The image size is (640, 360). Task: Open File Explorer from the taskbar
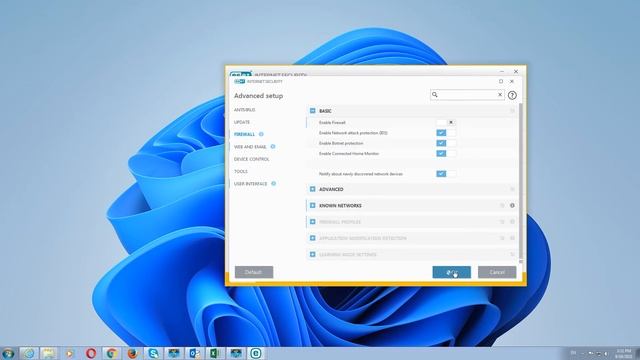49,353
